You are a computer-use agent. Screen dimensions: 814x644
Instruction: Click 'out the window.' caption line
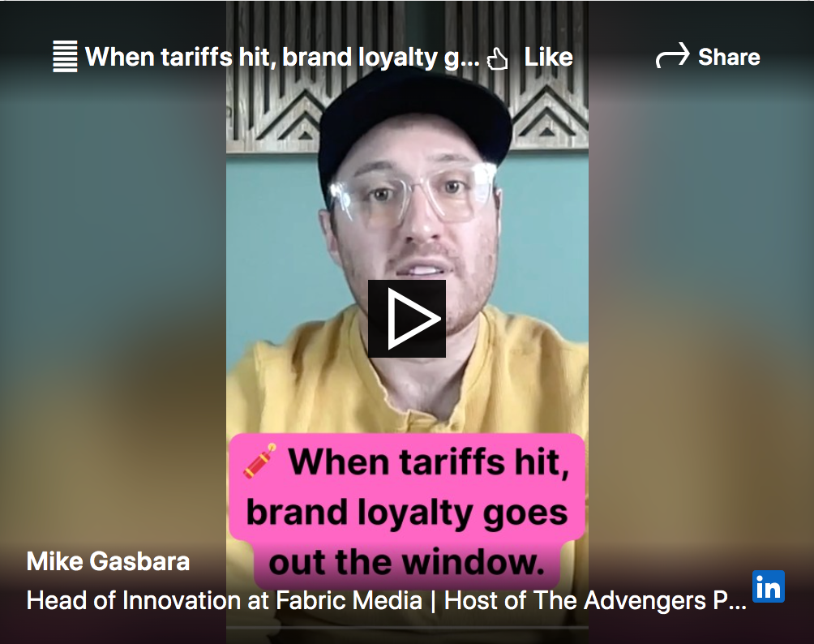407,562
